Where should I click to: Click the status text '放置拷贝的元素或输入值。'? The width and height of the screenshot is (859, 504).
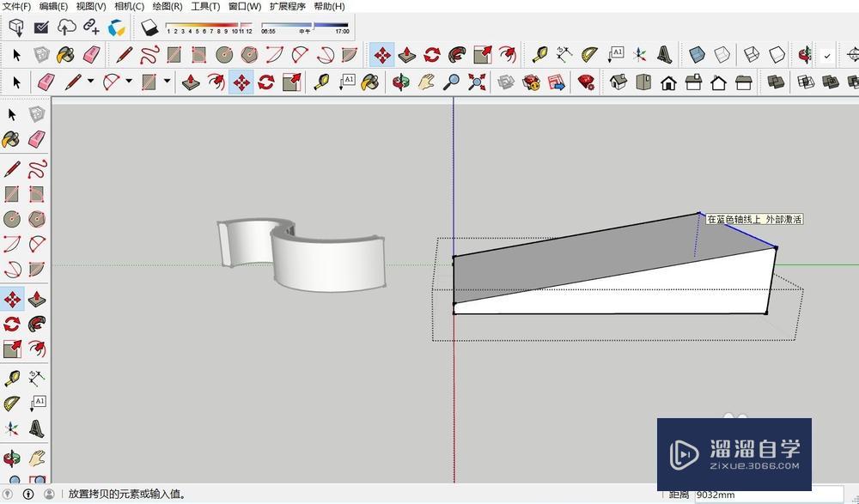tap(127, 495)
